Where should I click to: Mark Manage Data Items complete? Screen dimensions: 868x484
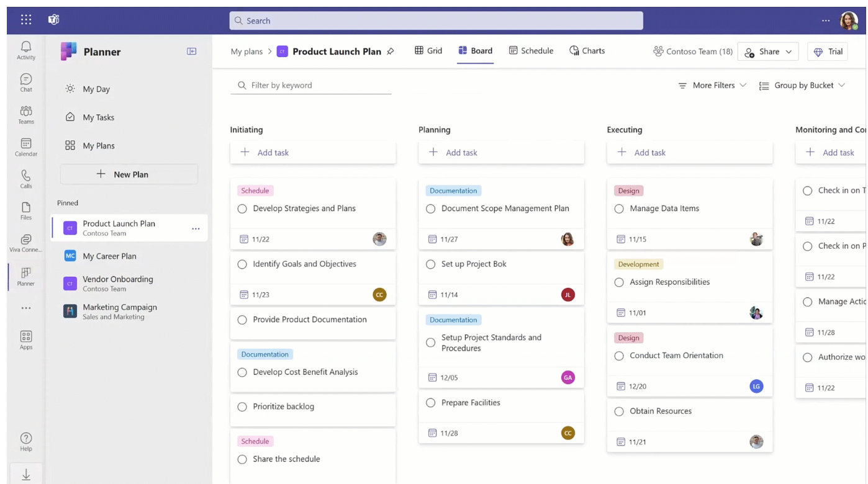(619, 208)
